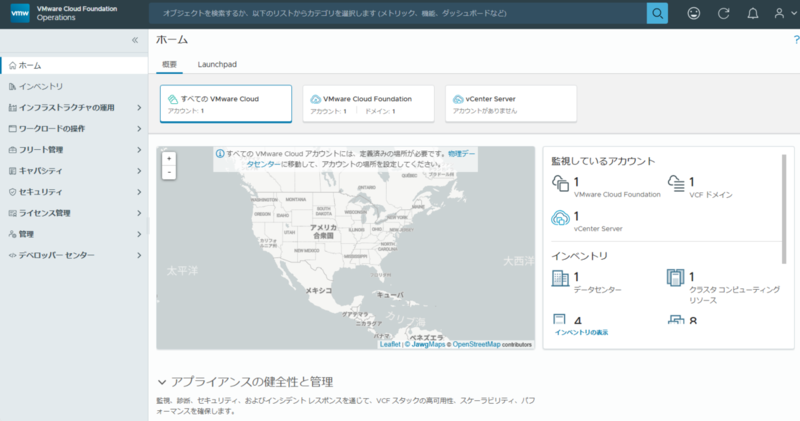
Task: Open the Leaflet attribution link
Action: pyautogui.click(x=390, y=344)
